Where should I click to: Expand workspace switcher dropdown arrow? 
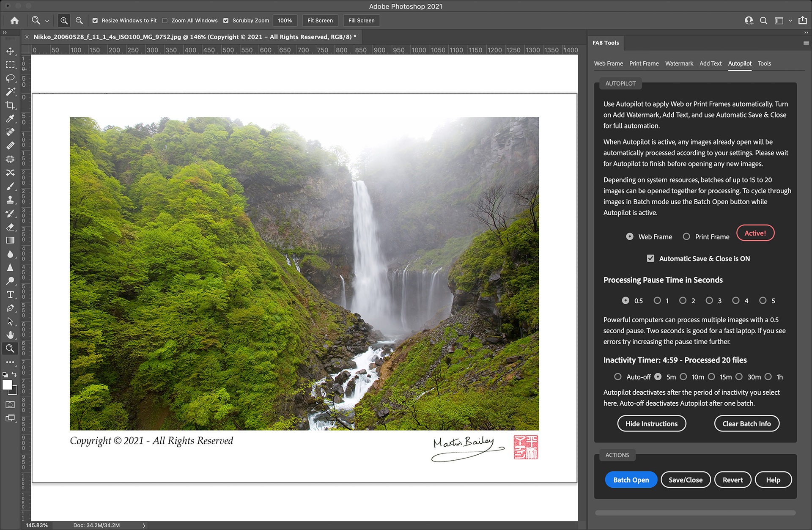click(x=790, y=21)
